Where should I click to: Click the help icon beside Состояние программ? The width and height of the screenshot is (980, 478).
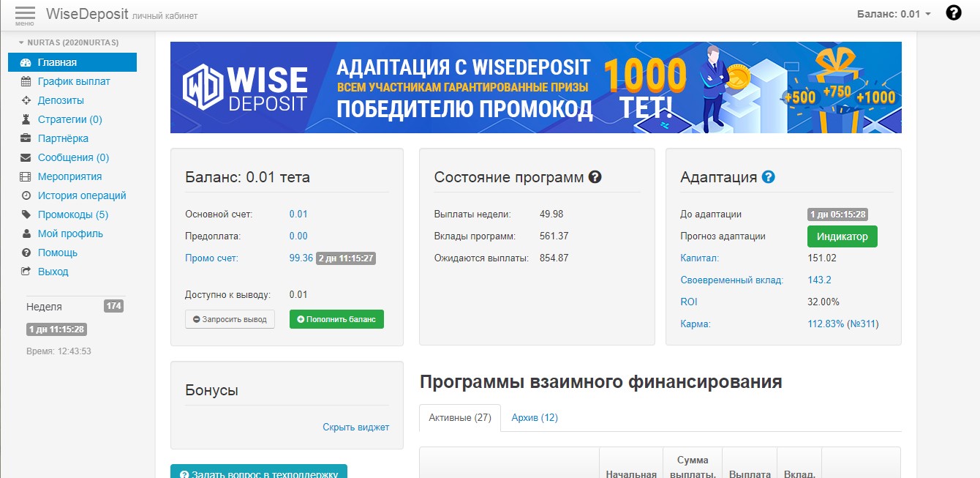click(x=595, y=177)
